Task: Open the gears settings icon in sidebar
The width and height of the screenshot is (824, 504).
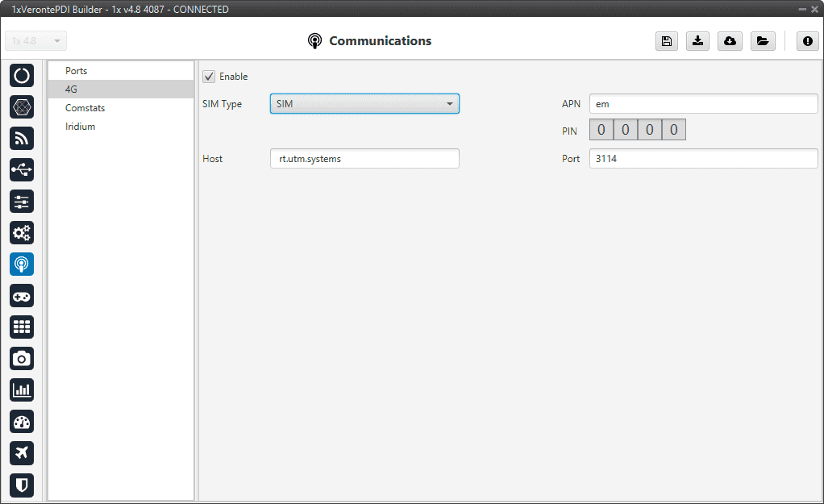Action: (22, 233)
